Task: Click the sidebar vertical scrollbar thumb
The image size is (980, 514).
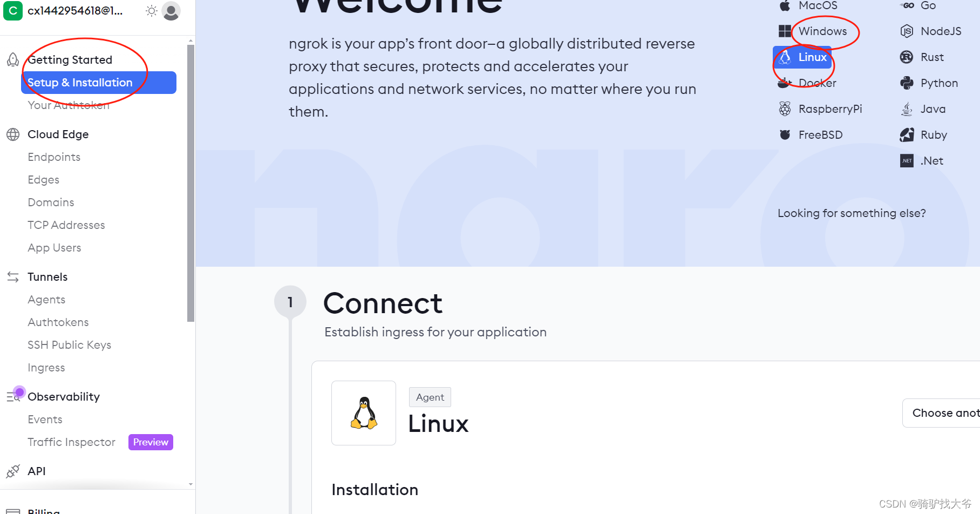Action: pos(190,184)
